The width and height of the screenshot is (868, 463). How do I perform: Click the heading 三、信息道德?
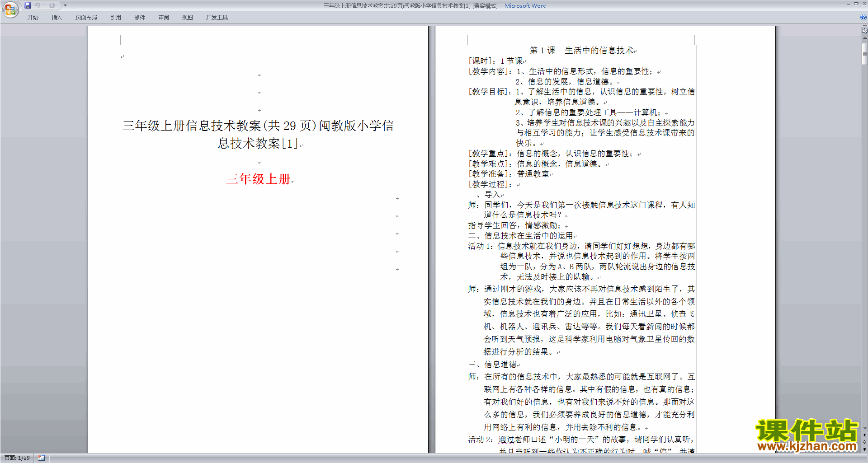[492, 365]
